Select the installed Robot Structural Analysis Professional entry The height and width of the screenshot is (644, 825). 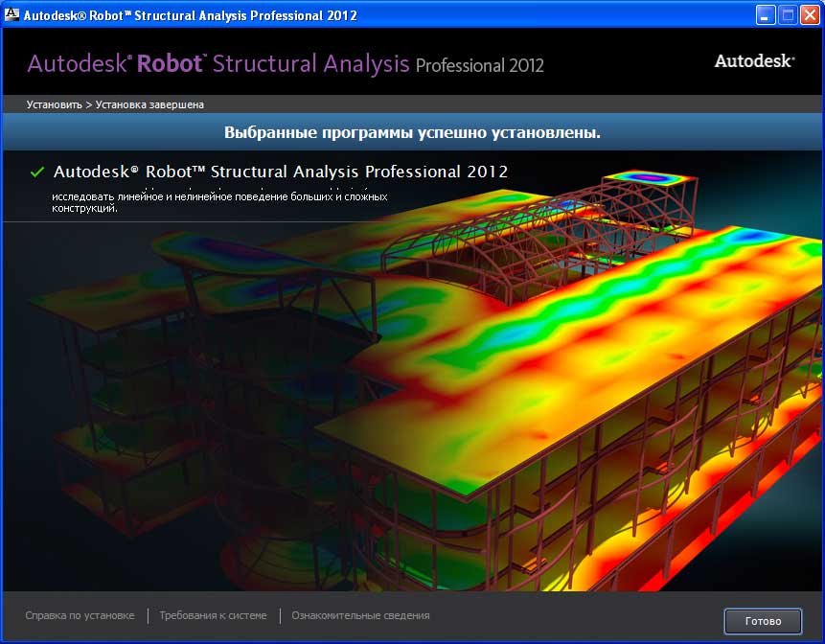click(x=280, y=172)
